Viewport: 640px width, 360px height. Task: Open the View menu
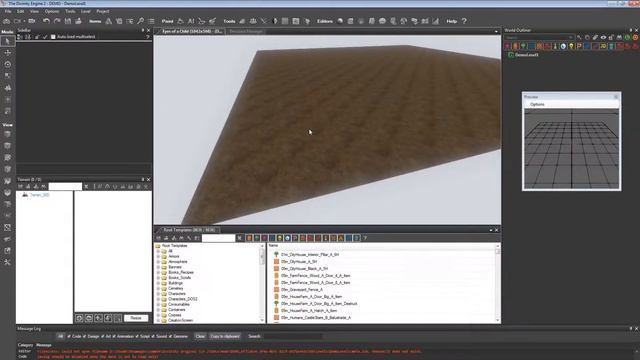34,11
